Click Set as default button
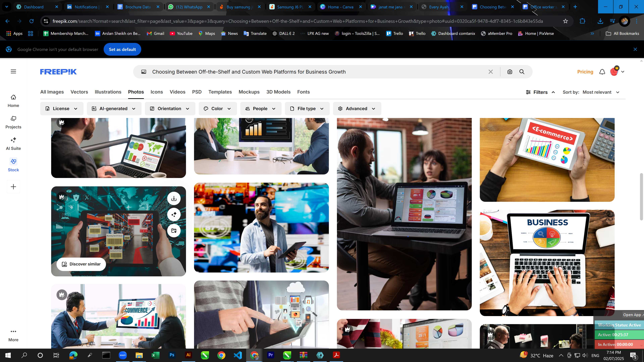 (122, 49)
